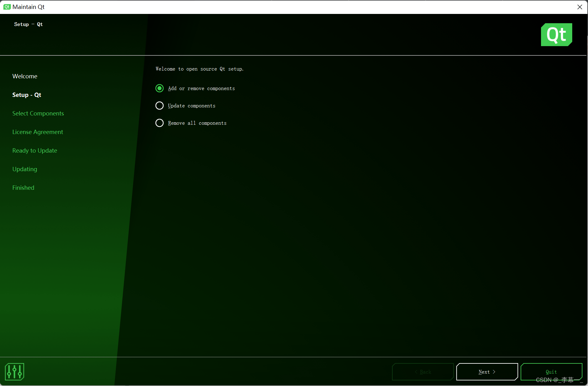Screen dimensions: 588x386
Task: Click the chevron on the Next button
Action: (x=495, y=372)
